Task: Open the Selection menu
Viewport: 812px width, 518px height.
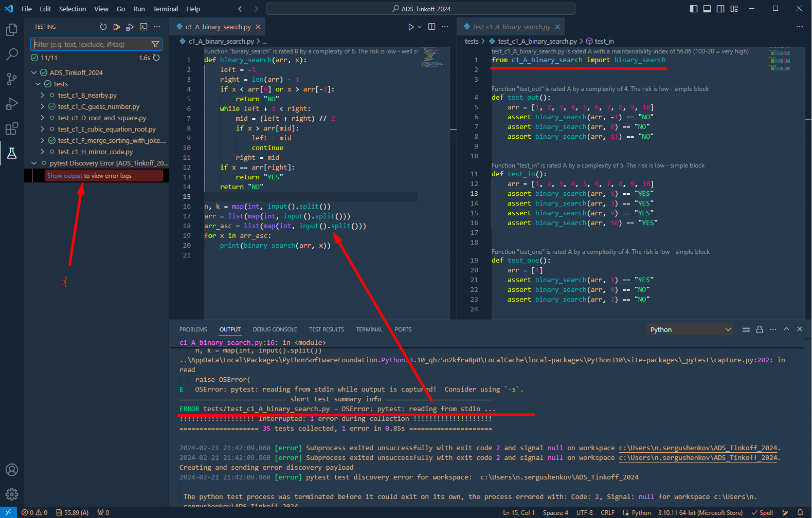Action: click(x=73, y=9)
